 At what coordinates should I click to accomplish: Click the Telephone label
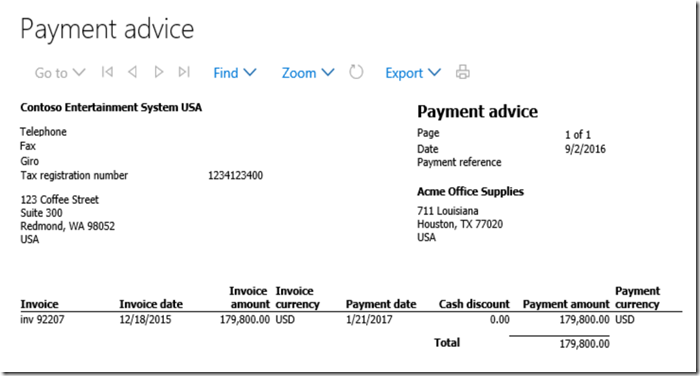[43, 132]
